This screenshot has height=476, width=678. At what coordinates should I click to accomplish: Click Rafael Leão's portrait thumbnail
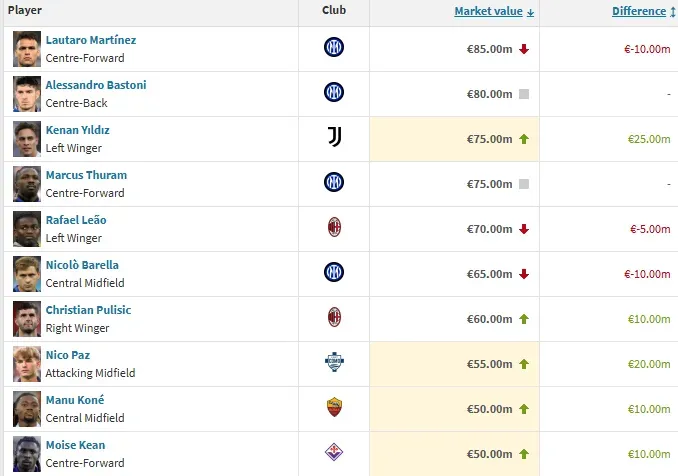27,228
